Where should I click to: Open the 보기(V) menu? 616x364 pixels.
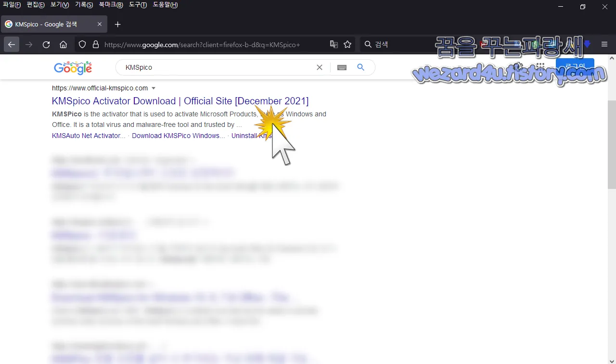click(x=60, y=5)
